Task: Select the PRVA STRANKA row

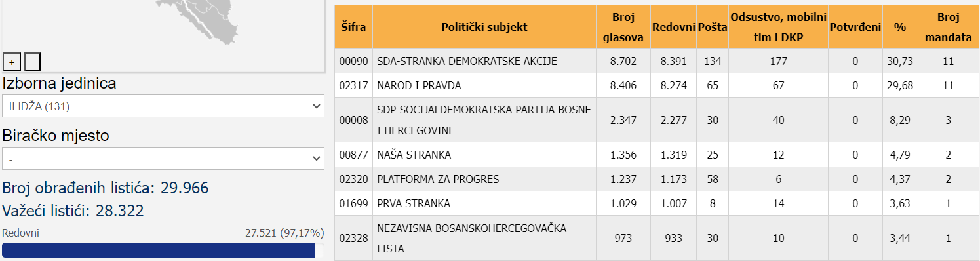Action: coord(657,203)
